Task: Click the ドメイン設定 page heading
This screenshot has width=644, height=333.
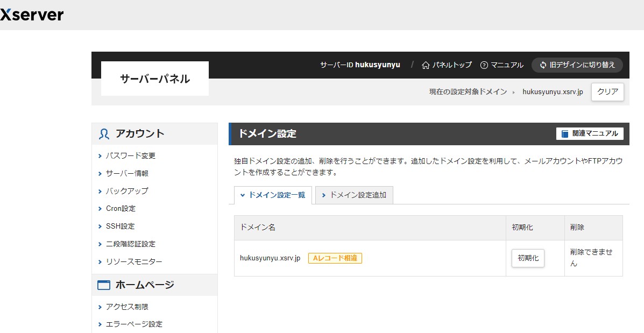Action: pos(267,134)
